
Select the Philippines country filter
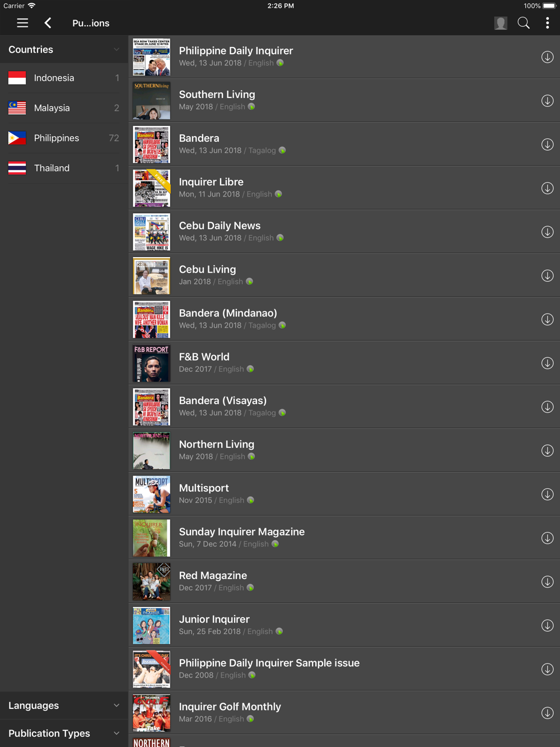(64, 138)
